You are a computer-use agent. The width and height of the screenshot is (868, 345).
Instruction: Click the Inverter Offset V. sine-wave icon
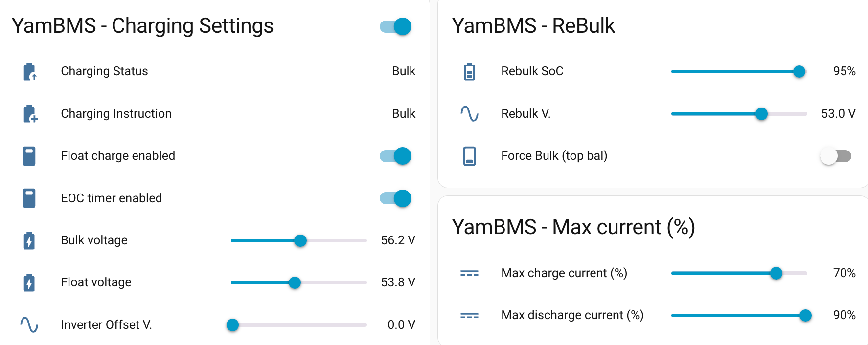(29, 325)
